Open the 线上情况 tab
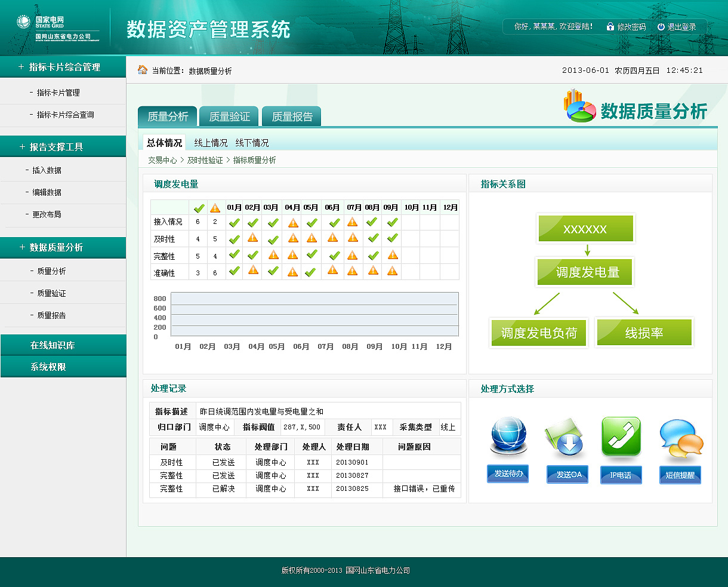Screen dimensions: 728x587 [209, 143]
